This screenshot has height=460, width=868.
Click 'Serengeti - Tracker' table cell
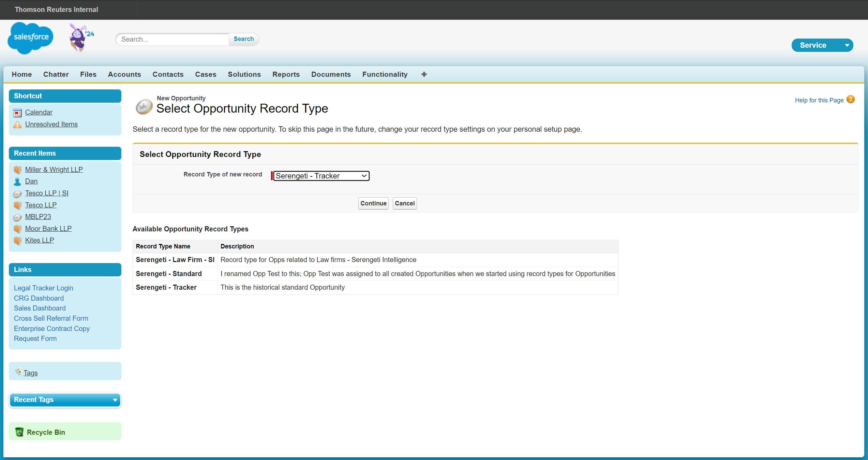pos(175,287)
